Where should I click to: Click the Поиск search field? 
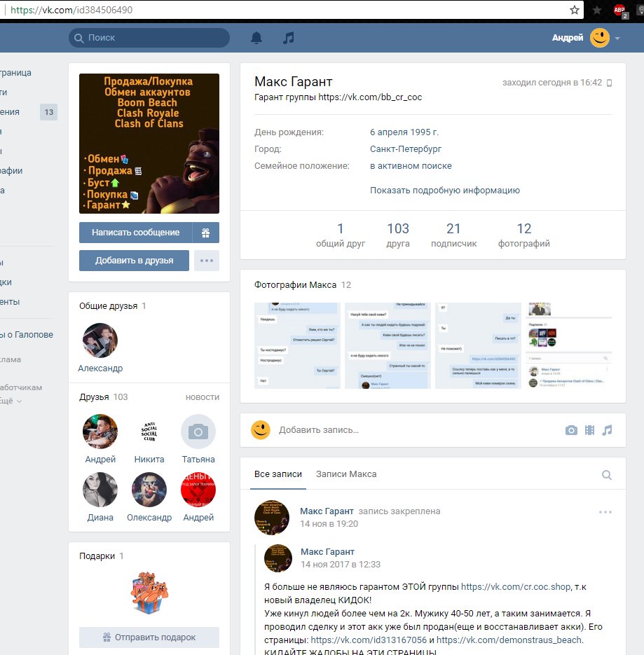(149, 38)
